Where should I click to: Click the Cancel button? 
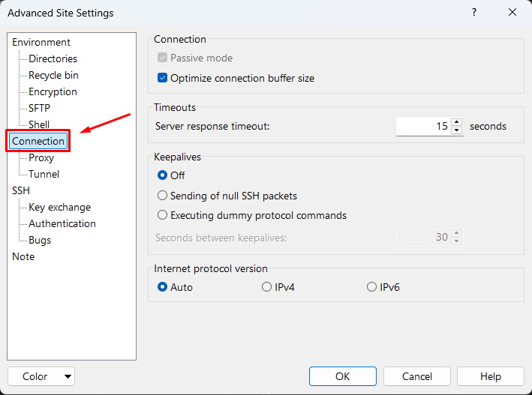pyautogui.click(x=416, y=376)
